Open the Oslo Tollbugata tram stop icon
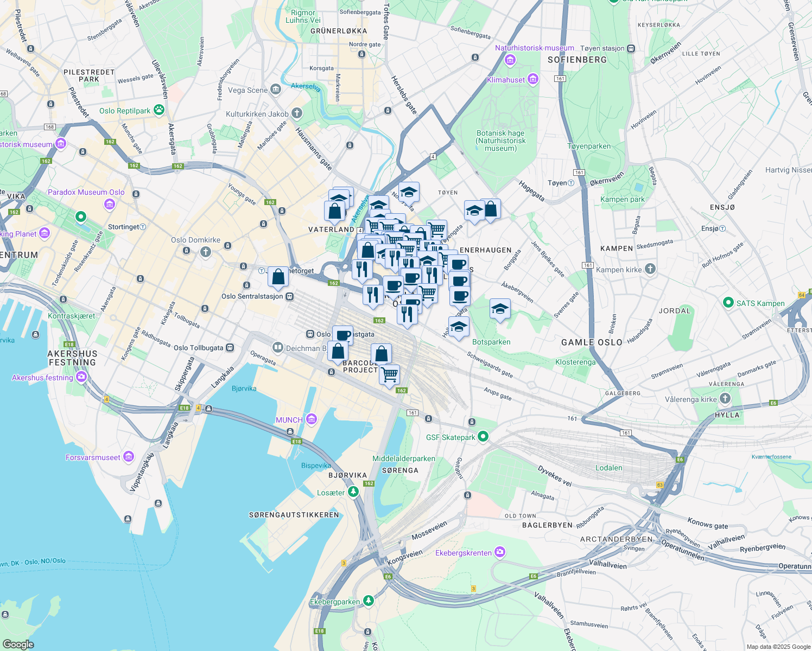Screen dimensions: 812x651 pos(230,347)
